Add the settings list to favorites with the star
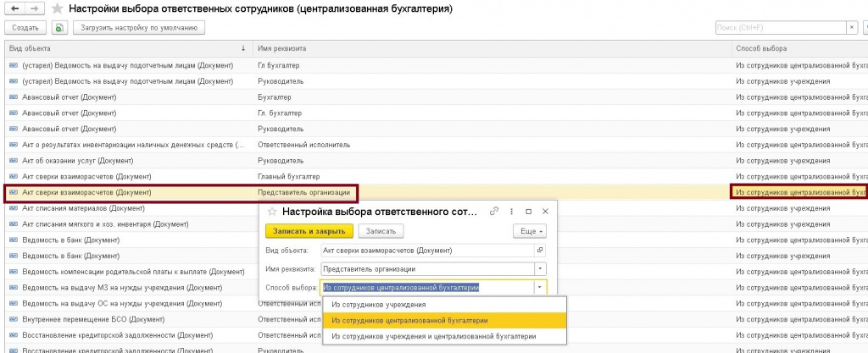The image size is (868, 353). point(57,8)
